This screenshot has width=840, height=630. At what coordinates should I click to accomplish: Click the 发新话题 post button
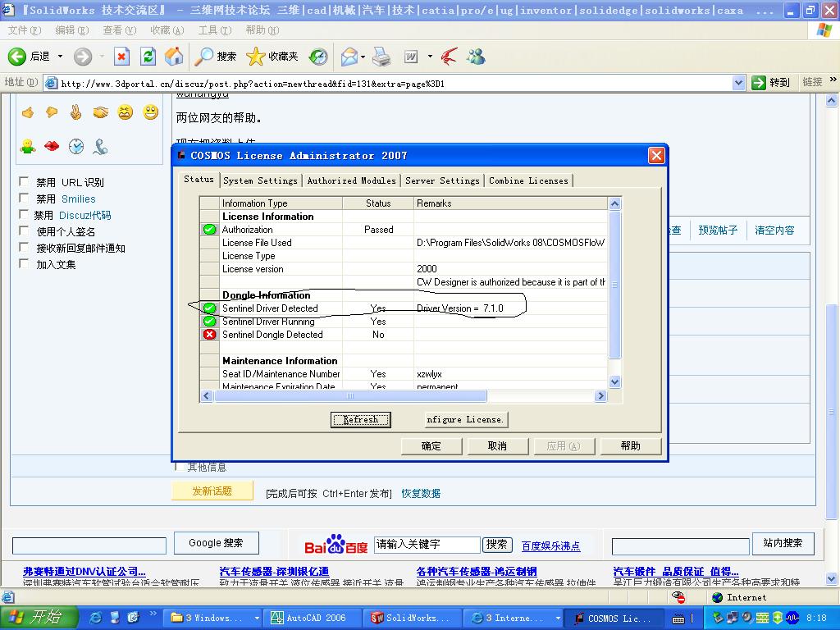212,491
